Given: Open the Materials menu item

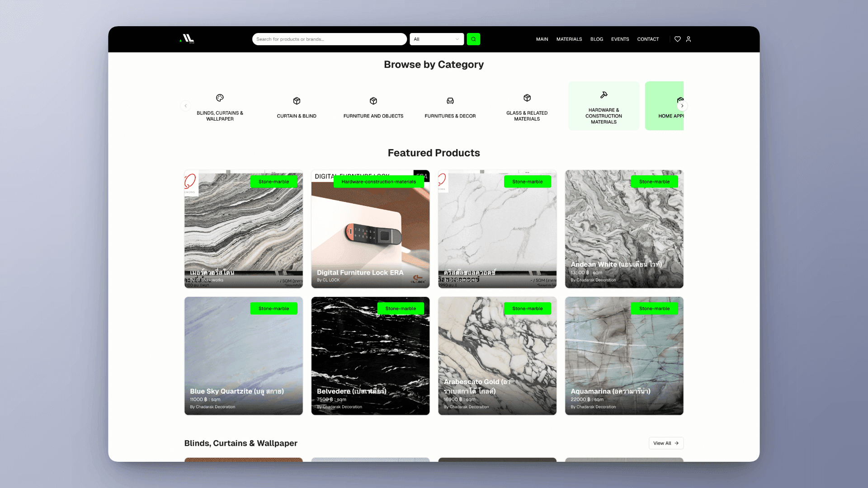Looking at the screenshot, I should point(569,39).
